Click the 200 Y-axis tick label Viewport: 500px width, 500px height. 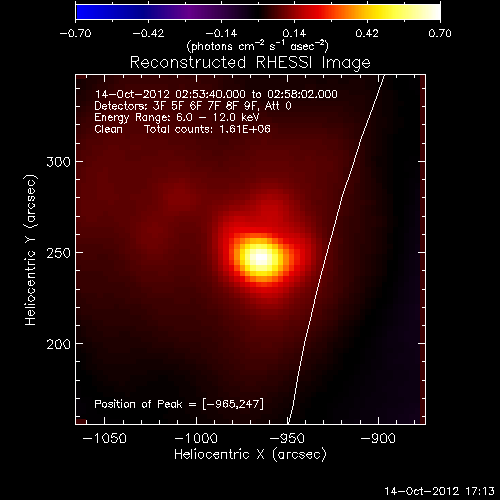coord(59,344)
